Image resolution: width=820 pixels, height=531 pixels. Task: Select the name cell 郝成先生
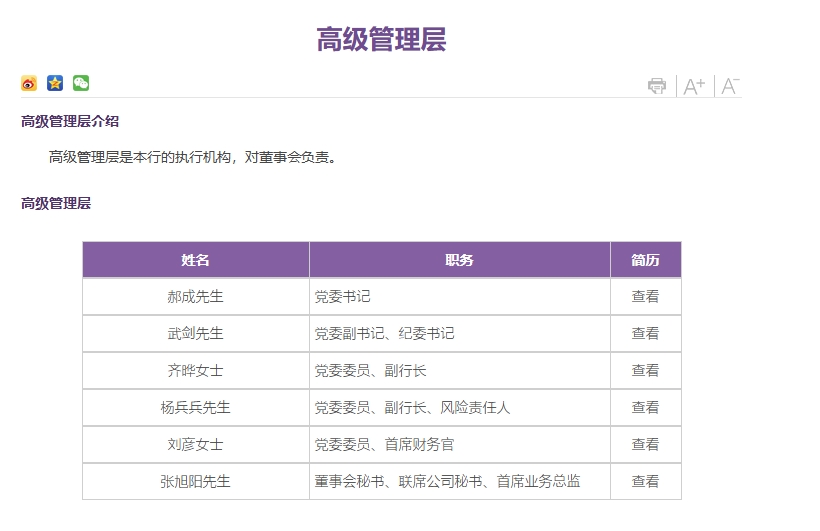coord(195,296)
